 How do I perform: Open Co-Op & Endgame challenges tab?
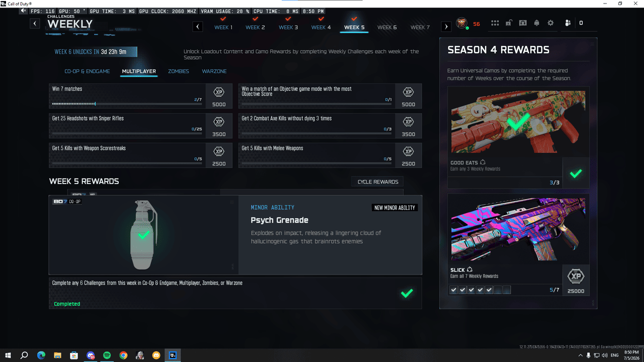(87, 71)
